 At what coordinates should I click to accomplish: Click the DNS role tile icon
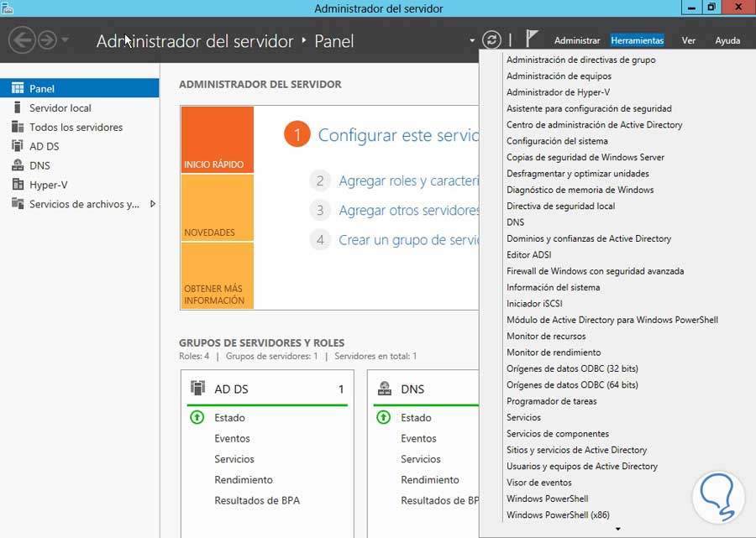pos(384,388)
